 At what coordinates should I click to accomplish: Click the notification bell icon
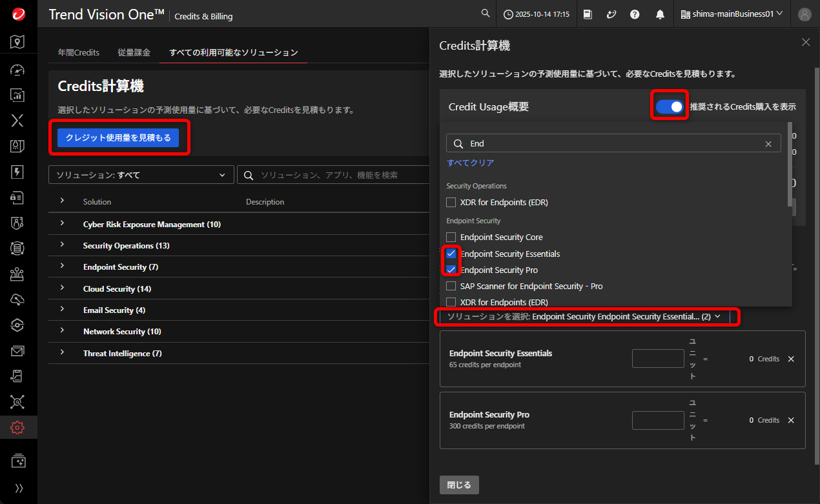pos(660,14)
